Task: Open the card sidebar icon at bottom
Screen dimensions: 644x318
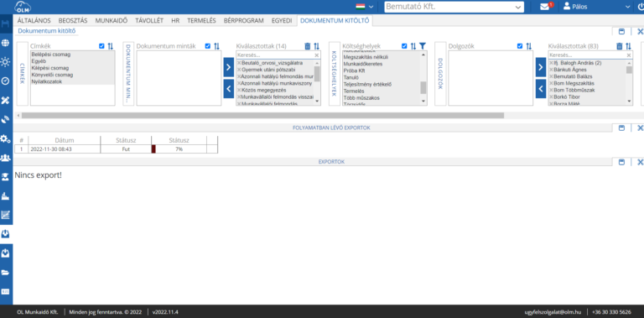Action: [5, 291]
